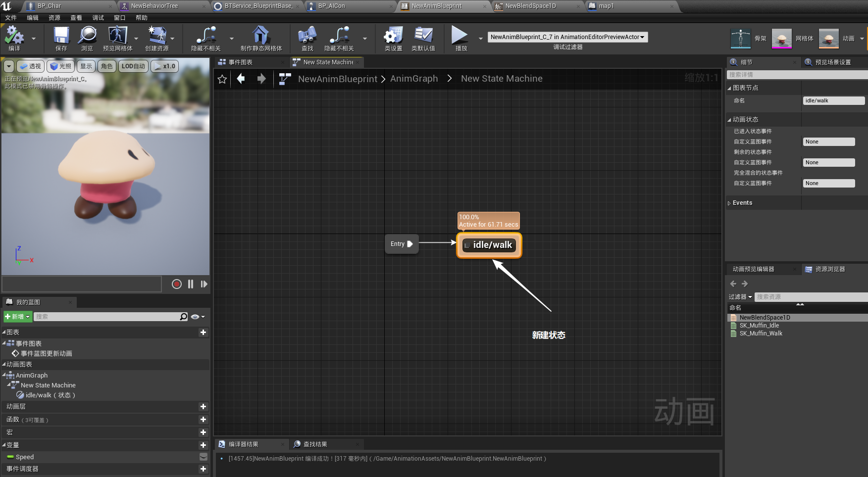868x477 pixels.
Task: Click the 编译 (Compile) toolbar icon
Action: click(14, 39)
